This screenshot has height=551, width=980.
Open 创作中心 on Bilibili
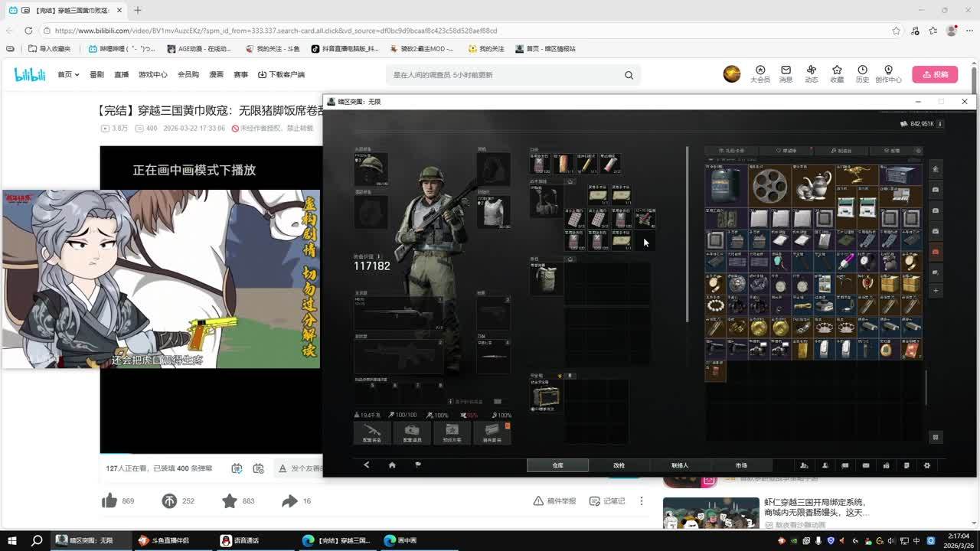888,73
